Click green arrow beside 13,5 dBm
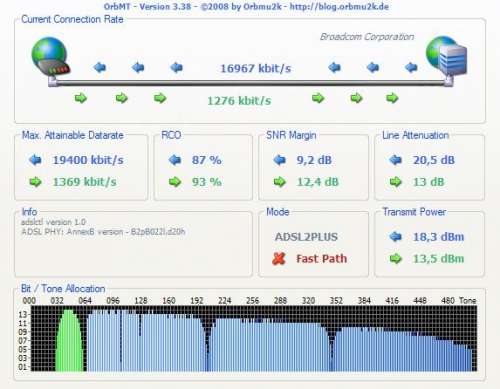 pos(396,258)
